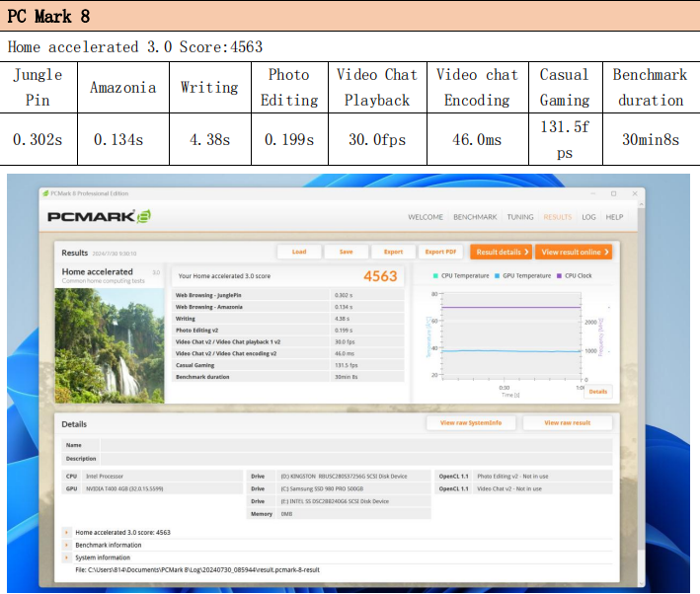Open the WELCOME tab
Image resolution: width=700 pixels, height=594 pixels.
[426, 217]
